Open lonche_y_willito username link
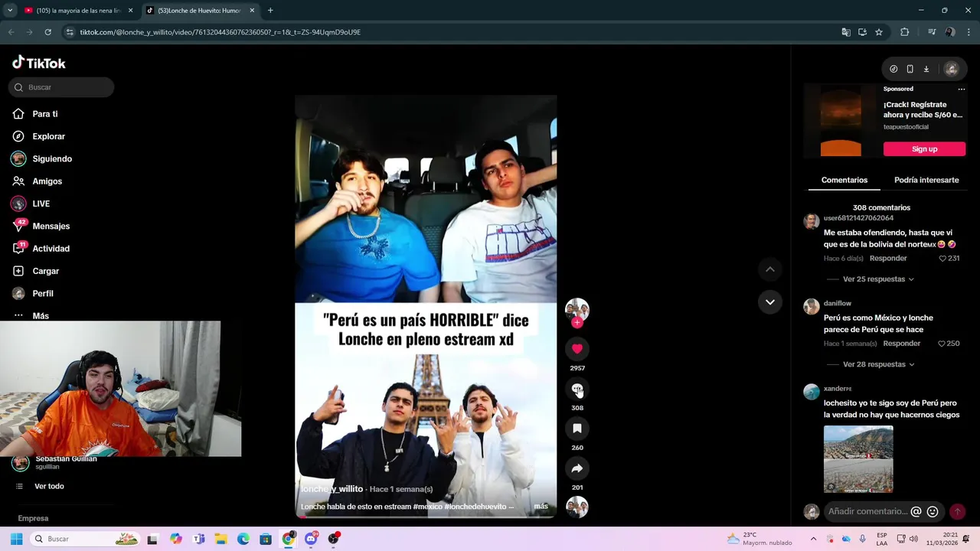Image resolution: width=980 pixels, height=551 pixels. point(332,489)
